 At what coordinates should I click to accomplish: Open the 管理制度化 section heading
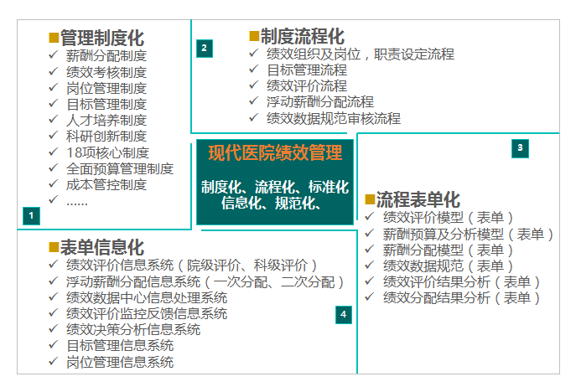pyautogui.click(x=102, y=38)
